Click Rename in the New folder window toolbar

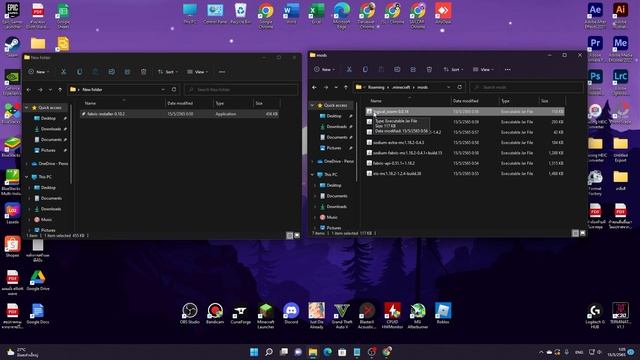click(111, 72)
